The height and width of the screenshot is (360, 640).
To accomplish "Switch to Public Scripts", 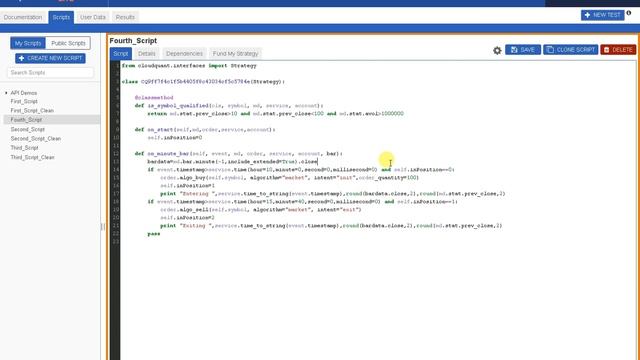I will [x=68, y=43].
